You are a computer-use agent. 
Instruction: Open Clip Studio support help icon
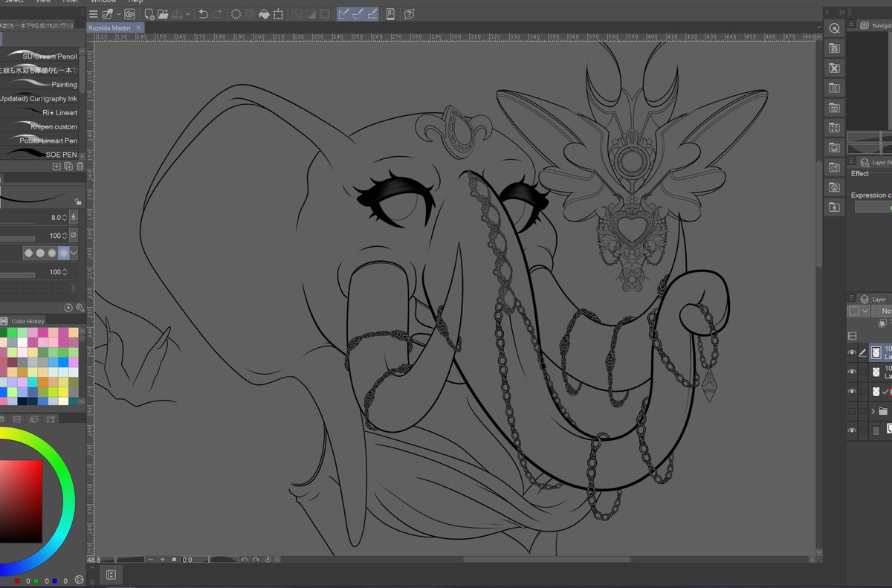(409, 14)
